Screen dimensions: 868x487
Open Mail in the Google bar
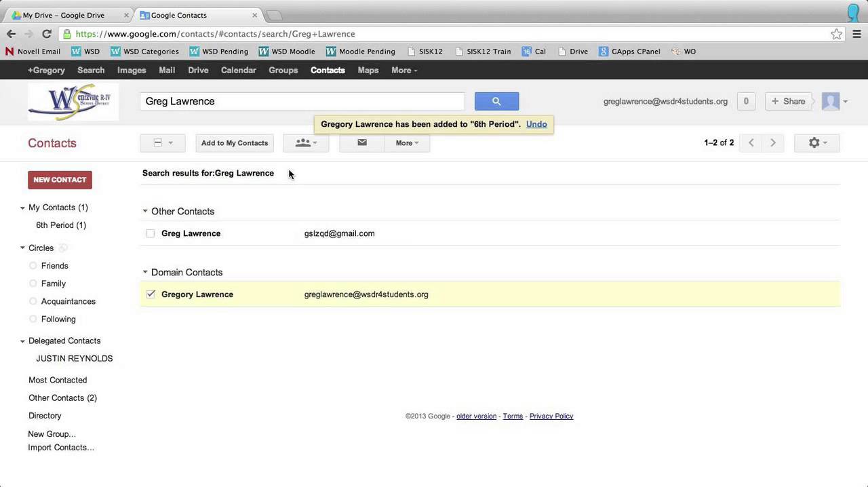tap(167, 70)
